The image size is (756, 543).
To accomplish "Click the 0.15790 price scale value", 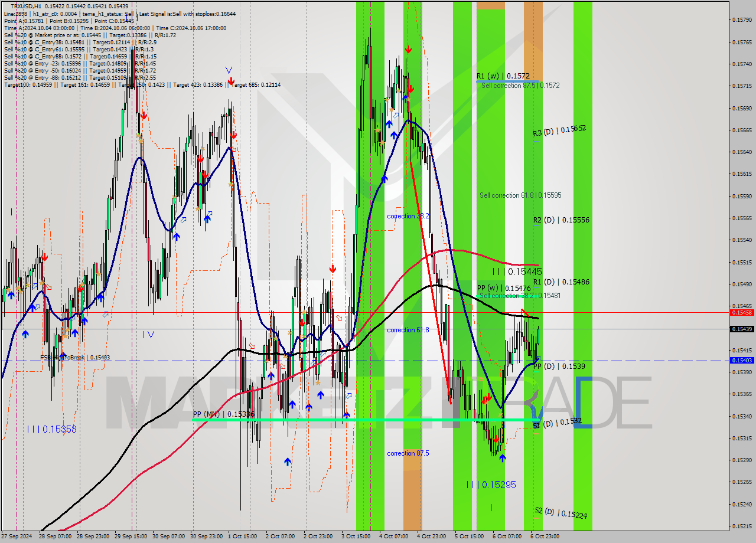I will 741,20.
